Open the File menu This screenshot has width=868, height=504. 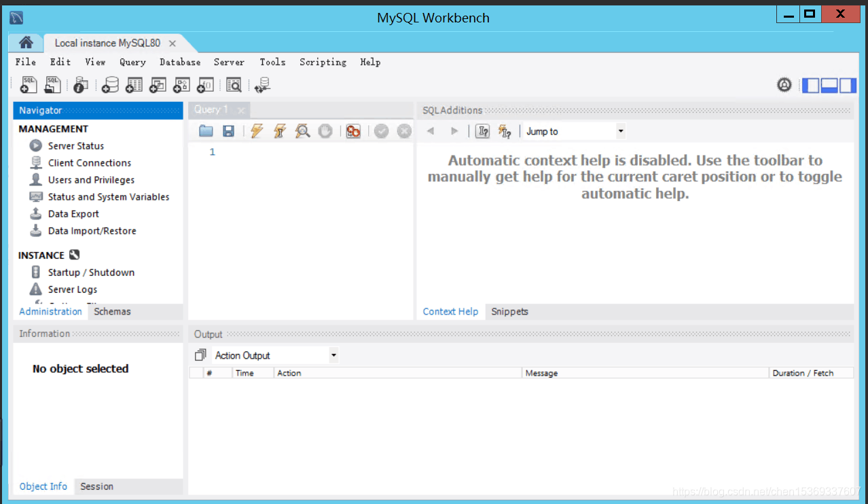point(26,62)
